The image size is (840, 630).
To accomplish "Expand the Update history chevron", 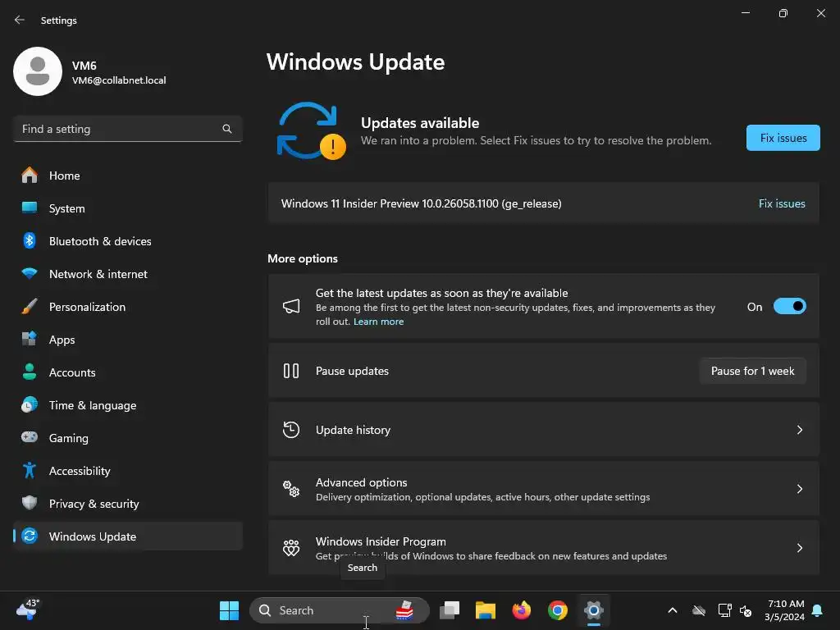I will point(800,430).
